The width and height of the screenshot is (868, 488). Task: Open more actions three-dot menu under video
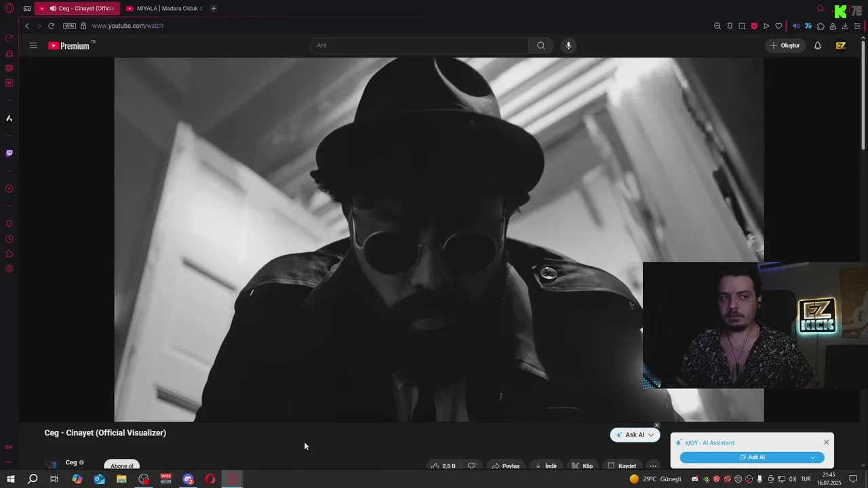(653, 466)
